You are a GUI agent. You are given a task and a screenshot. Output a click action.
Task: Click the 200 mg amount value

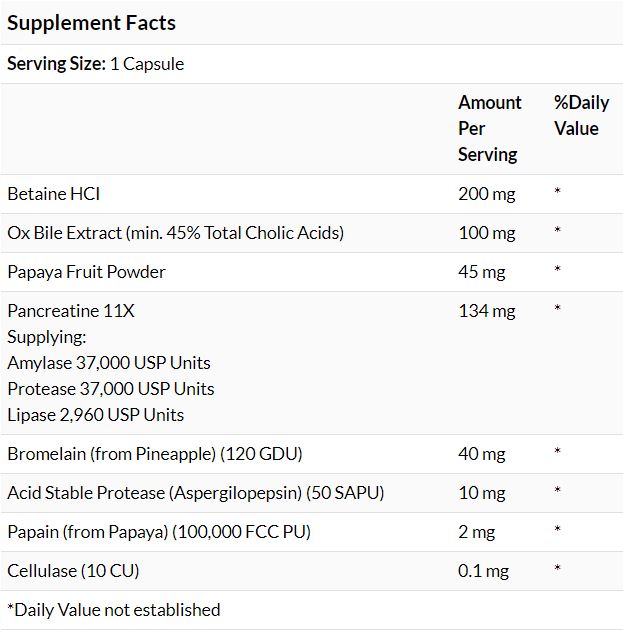point(486,194)
